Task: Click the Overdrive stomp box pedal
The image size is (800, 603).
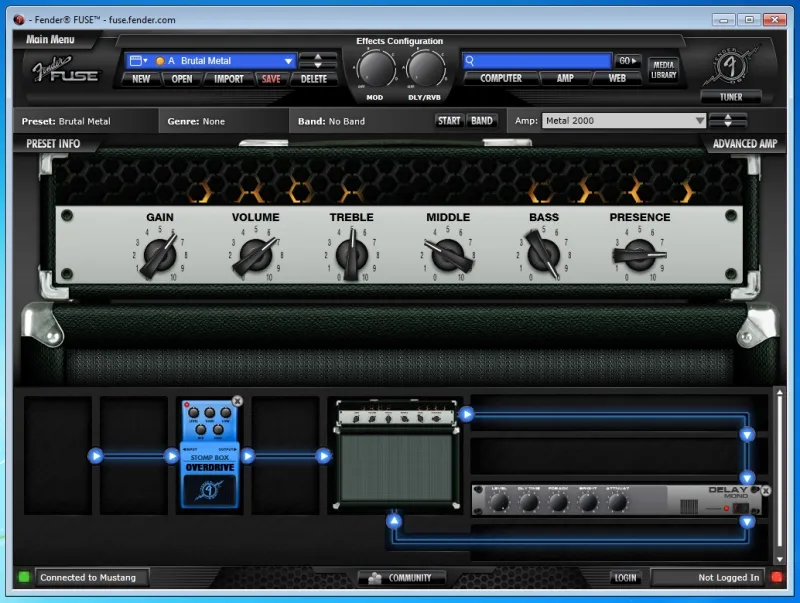Action: point(210,454)
